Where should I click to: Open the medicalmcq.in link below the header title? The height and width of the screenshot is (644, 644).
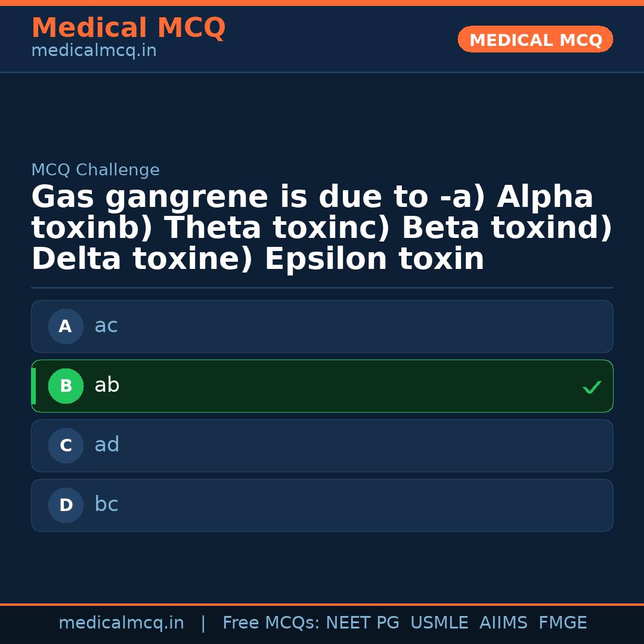[x=94, y=51]
